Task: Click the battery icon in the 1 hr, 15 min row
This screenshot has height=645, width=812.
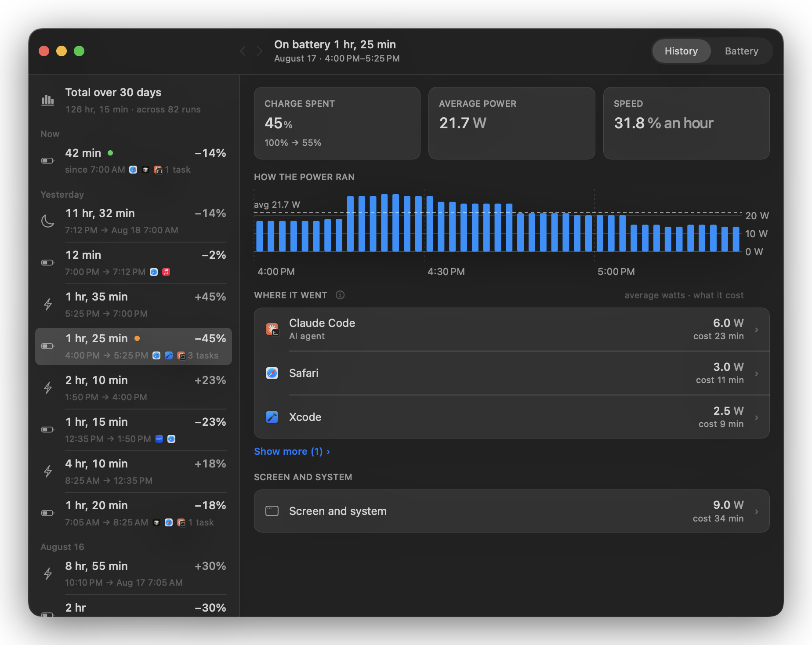Action: (x=47, y=430)
